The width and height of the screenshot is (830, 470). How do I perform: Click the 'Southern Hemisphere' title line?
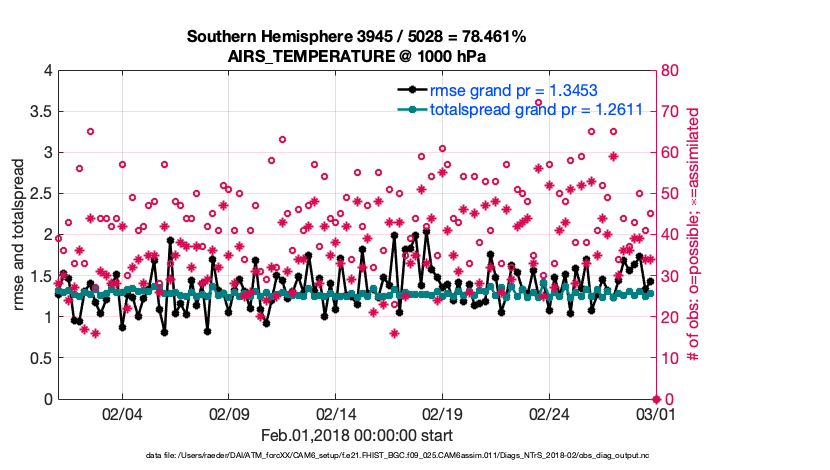pos(356,37)
